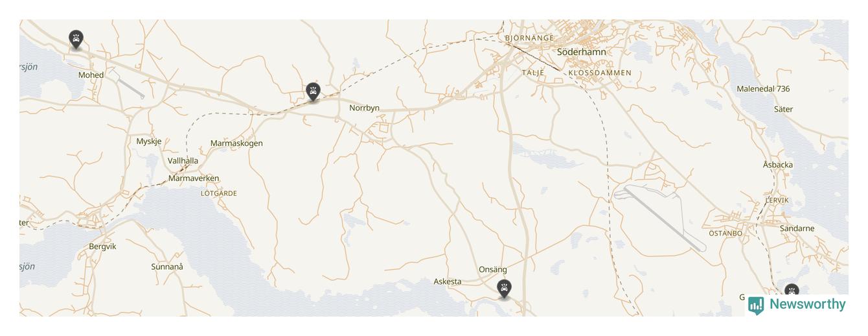Open the car marker below Onsäng
This screenshot has height=336, width=868.
(504, 289)
